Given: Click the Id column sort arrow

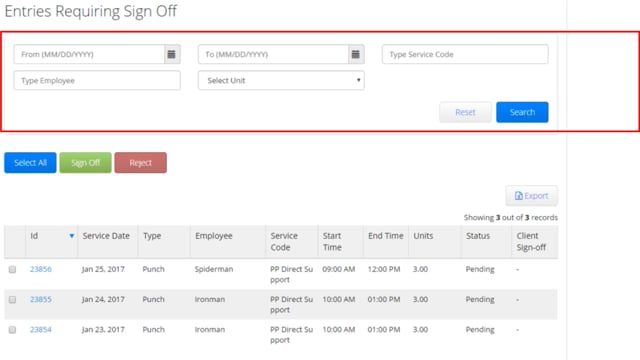Looking at the screenshot, I should [71, 236].
